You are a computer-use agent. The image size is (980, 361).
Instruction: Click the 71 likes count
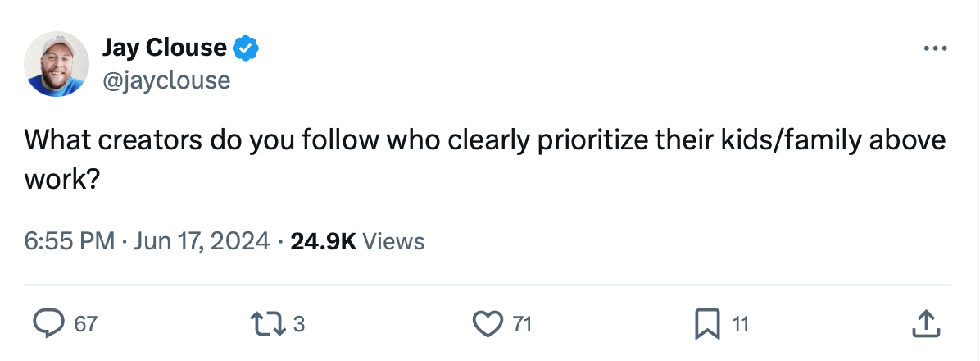point(522,325)
